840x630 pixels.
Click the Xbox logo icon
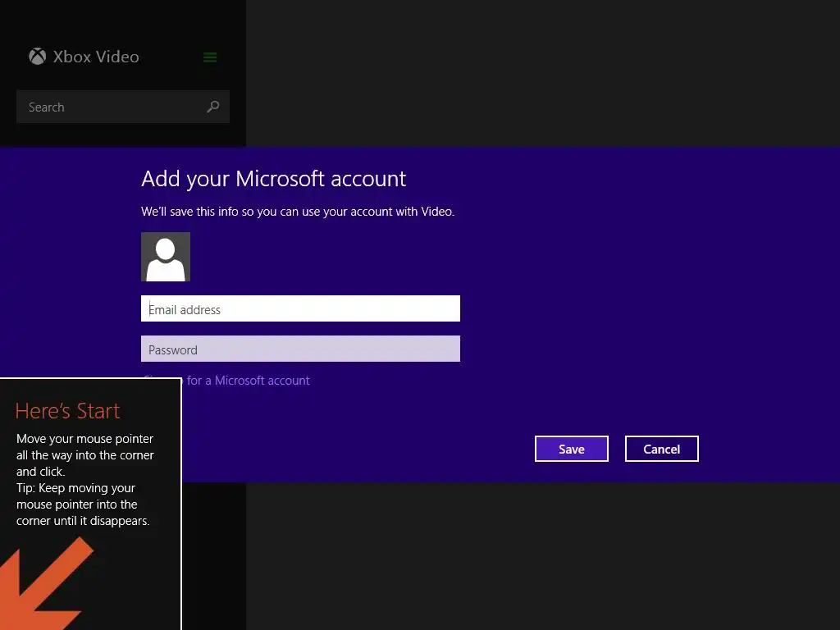click(x=38, y=57)
